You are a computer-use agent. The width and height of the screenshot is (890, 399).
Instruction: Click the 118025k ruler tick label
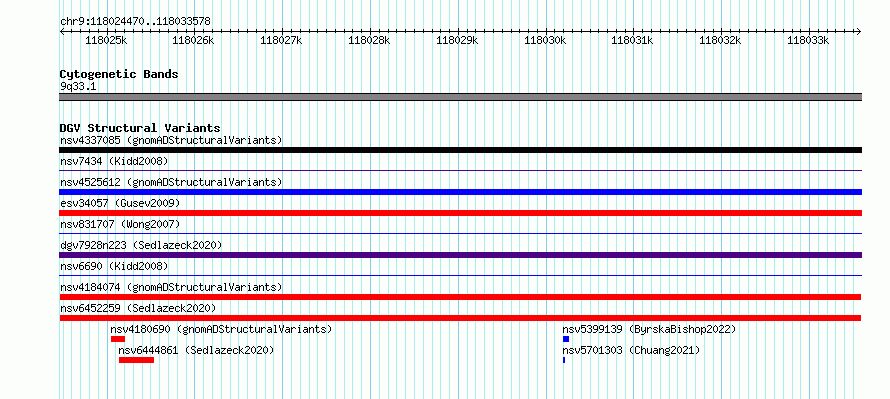tap(106, 40)
